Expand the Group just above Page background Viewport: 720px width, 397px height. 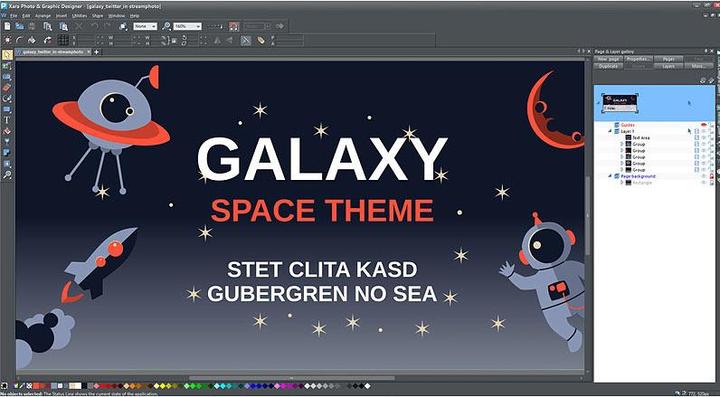[x=622, y=170]
